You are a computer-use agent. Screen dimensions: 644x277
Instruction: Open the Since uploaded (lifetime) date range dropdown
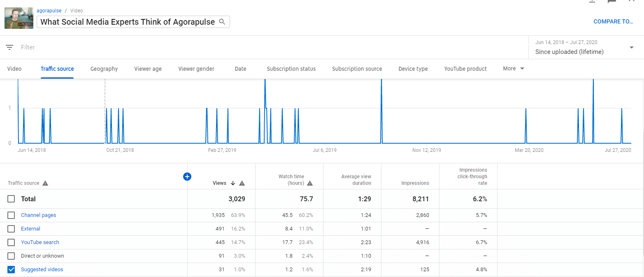[586, 47]
